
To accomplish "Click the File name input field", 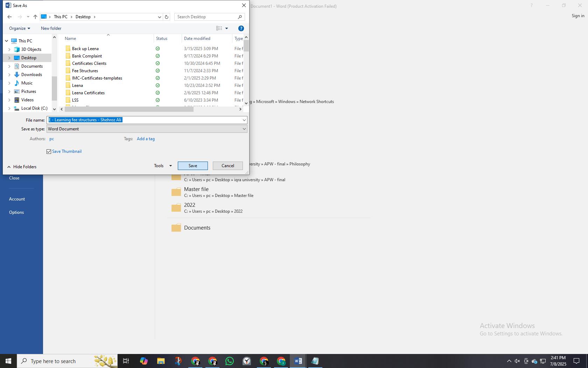I will pos(143,120).
